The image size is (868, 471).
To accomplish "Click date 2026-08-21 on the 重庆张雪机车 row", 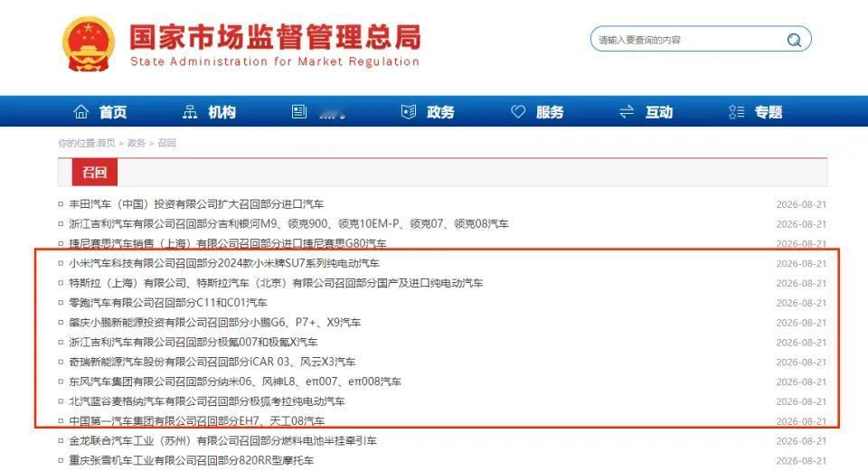I will tap(801, 461).
